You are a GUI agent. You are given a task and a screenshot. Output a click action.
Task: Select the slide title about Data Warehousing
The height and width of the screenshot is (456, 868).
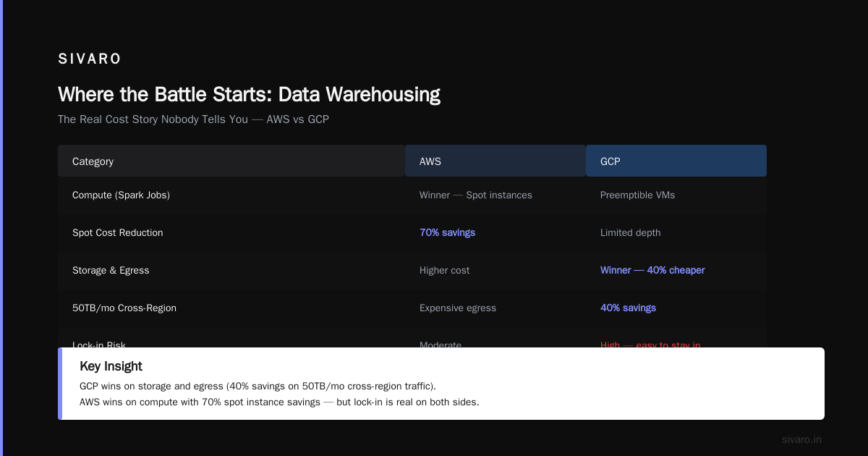point(249,94)
